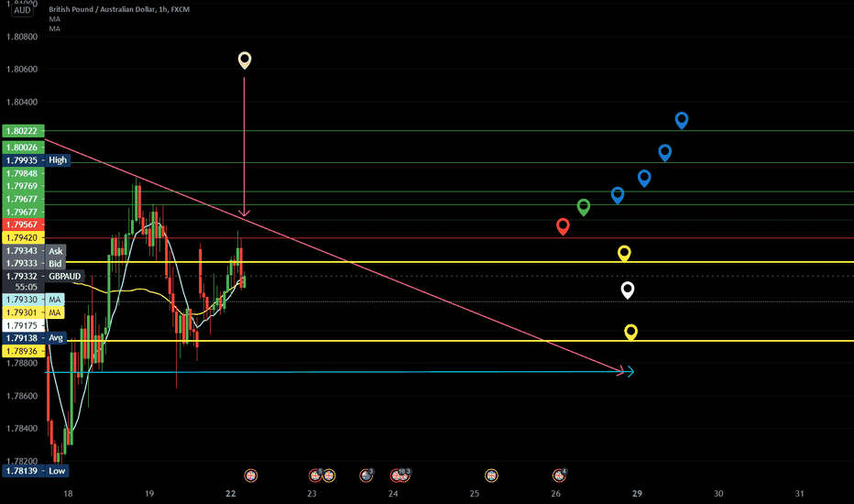Screen dimensions: 854x504
Task: Click the 1.80600 price scale value
Action: (22, 70)
